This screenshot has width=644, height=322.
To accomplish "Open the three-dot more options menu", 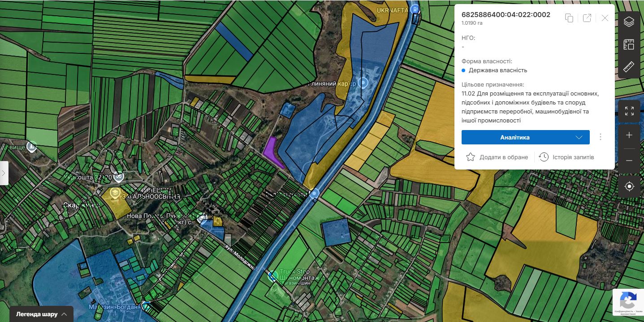I will (601, 137).
